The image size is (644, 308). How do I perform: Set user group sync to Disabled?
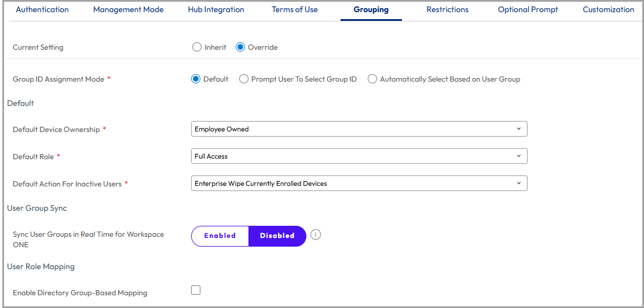click(277, 236)
